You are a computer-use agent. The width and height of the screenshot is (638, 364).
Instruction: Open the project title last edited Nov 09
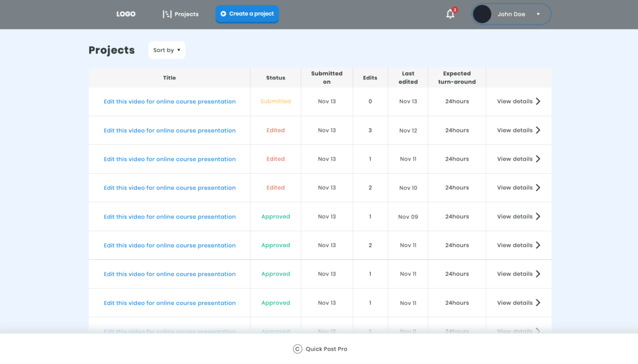click(x=169, y=217)
